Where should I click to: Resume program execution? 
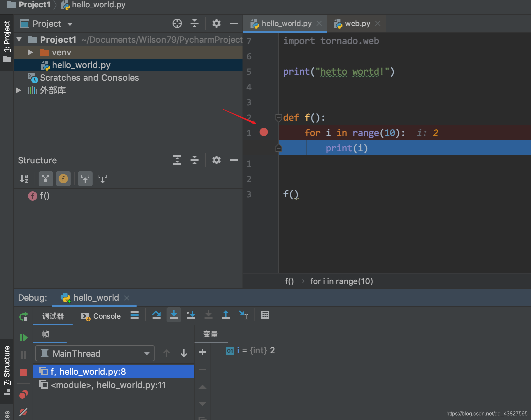23,338
